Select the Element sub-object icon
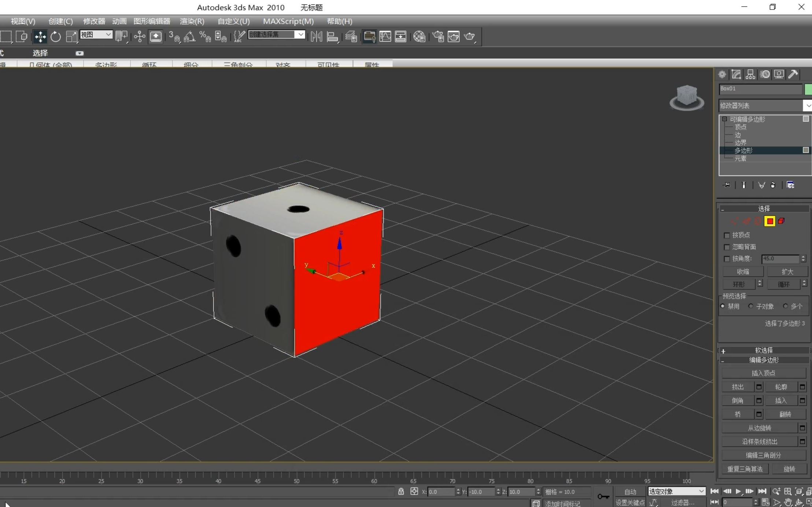Image resolution: width=812 pixels, height=507 pixels. (x=781, y=221)
